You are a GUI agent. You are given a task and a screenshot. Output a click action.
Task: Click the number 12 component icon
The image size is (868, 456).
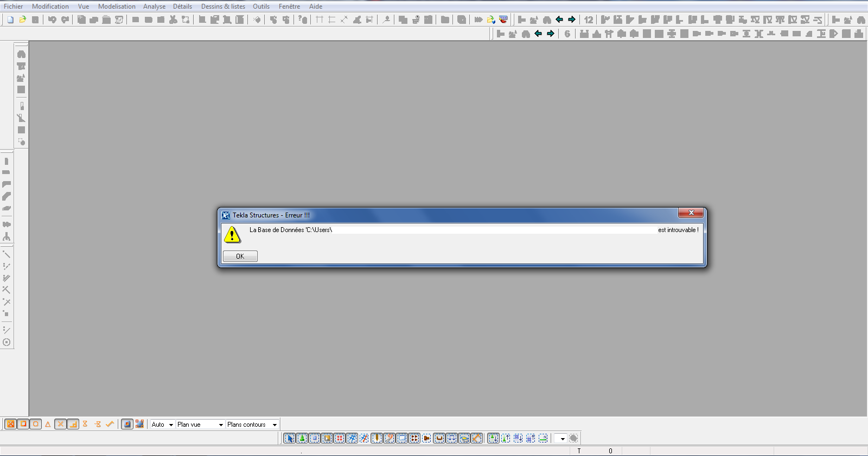pos(589,20)
